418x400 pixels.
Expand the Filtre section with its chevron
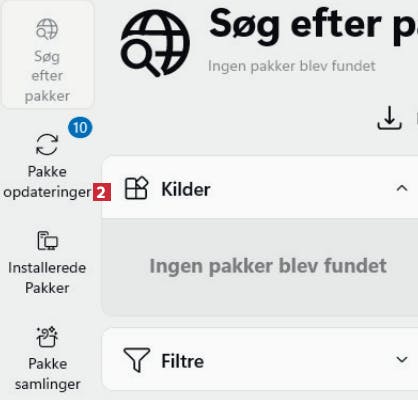(x=402, y=359)
